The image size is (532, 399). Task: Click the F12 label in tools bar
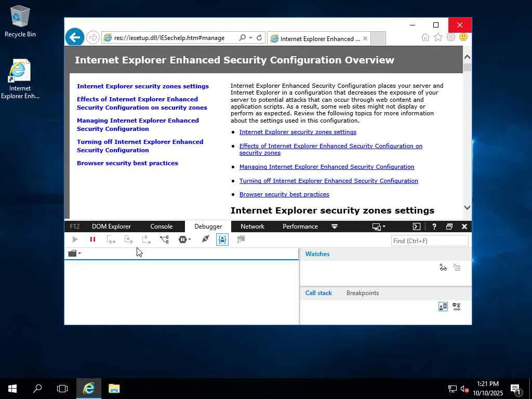click(x=75, y=227)
